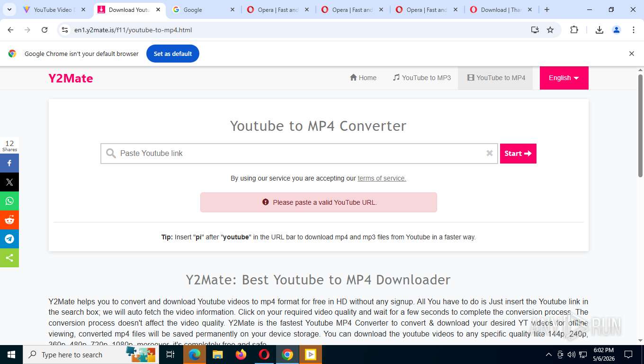The image size is (644, 364).
Task: Open Microsoft Edge from taskbar
Action: [195, 355]
